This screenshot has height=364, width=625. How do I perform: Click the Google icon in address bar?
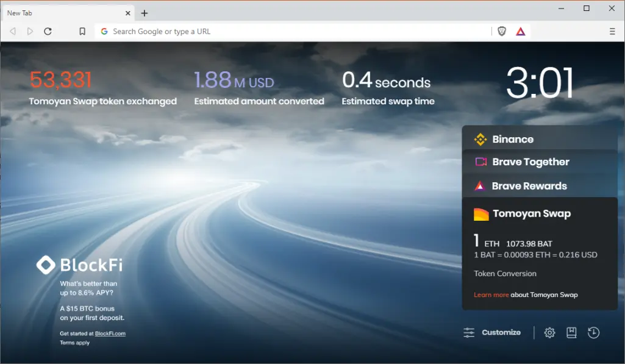(x=104, y=31)
